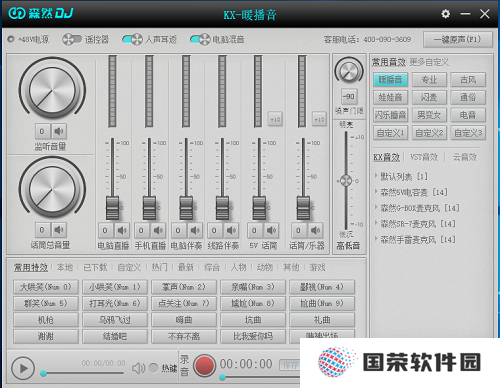500x388 pixels.
Task: Select the 暖播音 preset
Action: [390, 80]
